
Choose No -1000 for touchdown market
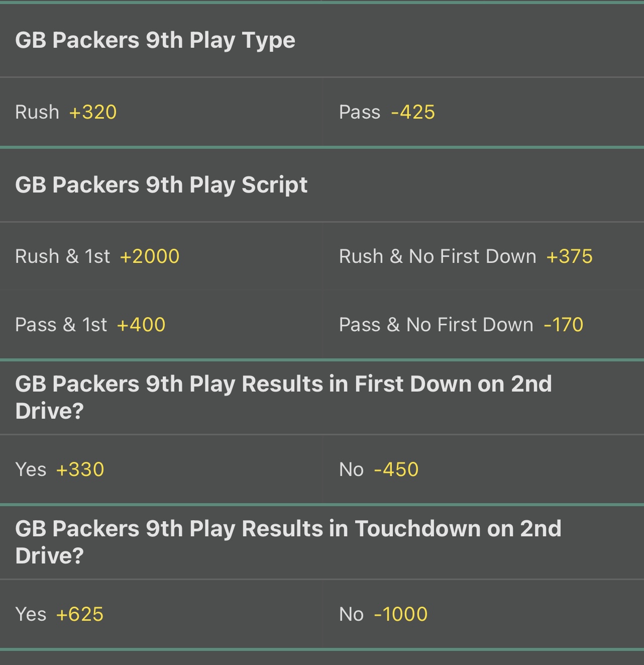coord(482,613)
